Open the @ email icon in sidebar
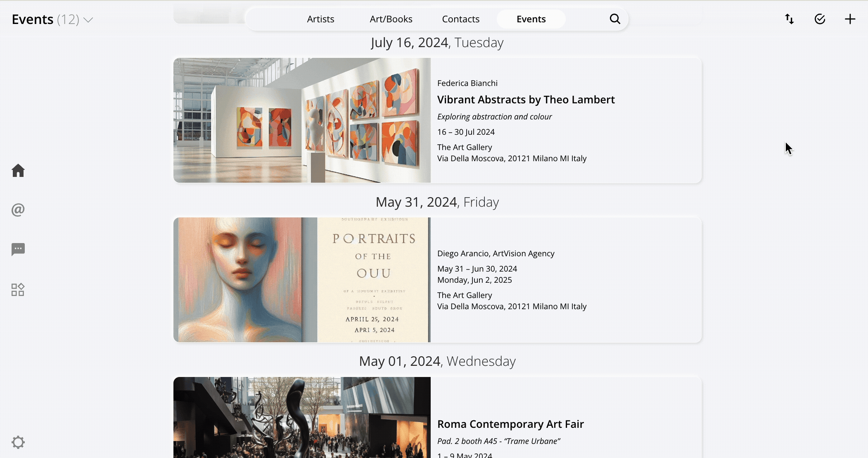The image size is (868, 458). point(18,210)
